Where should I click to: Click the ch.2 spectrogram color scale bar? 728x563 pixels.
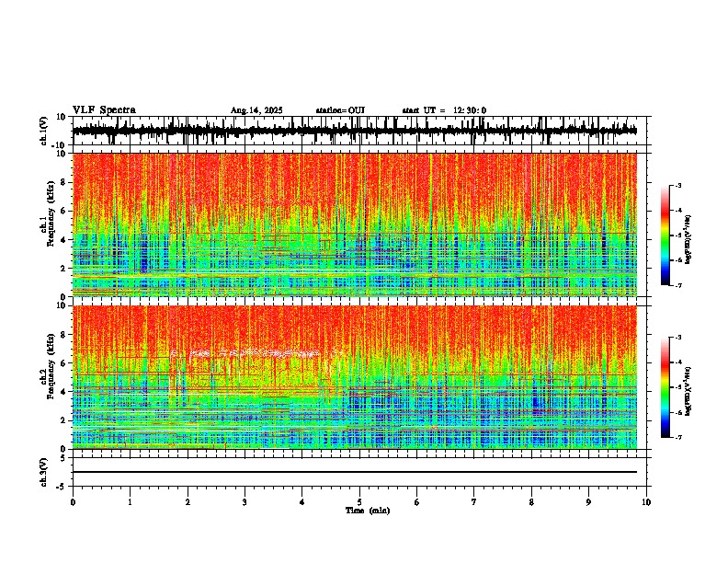pos(665,387)
